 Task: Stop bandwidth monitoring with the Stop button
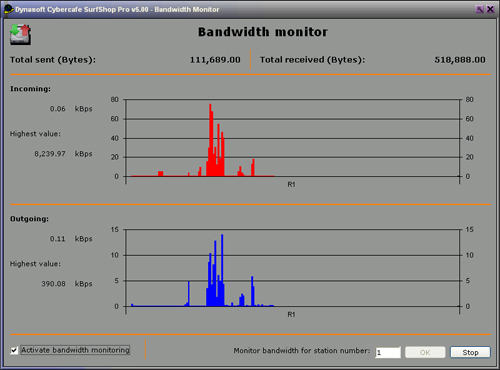(x=470, y=352)
